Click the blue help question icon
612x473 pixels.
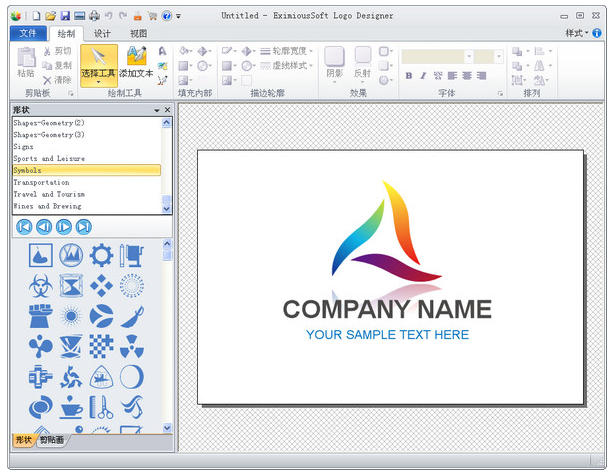[x=167, y=16]
